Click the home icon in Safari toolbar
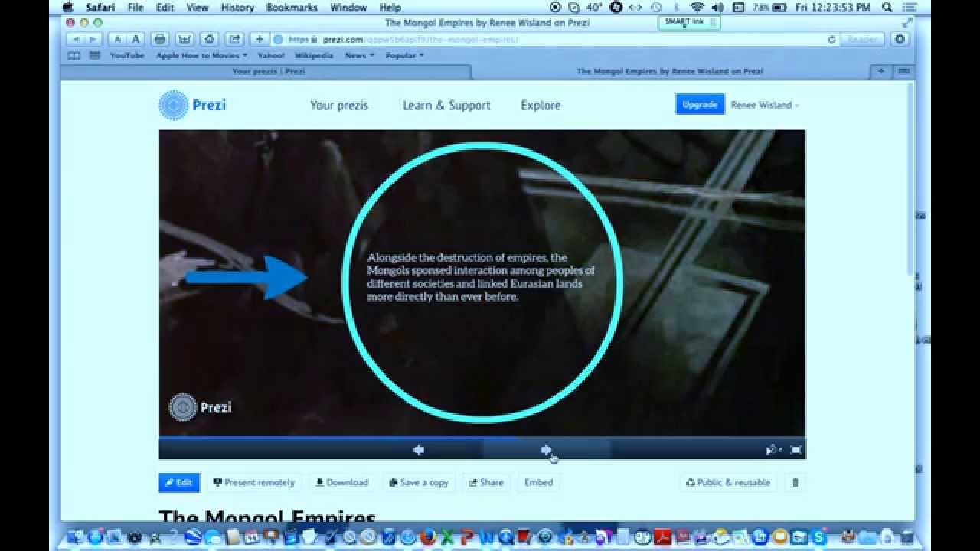The image size is (980, 551). 210,39
